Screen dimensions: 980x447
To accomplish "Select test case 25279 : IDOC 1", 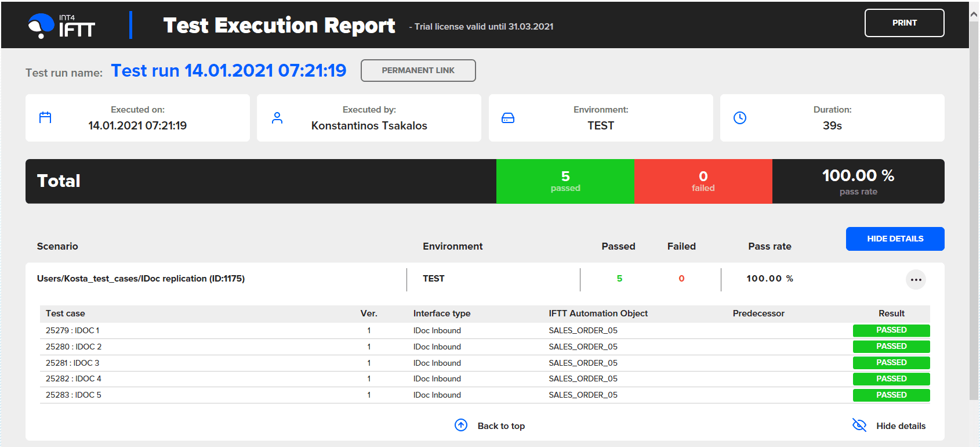I will pos(72,330).
